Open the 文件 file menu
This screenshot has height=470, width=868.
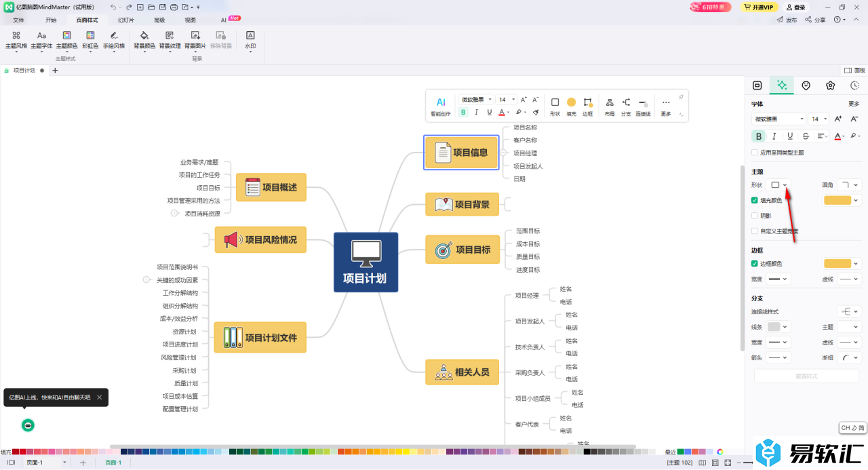point(18,20)
